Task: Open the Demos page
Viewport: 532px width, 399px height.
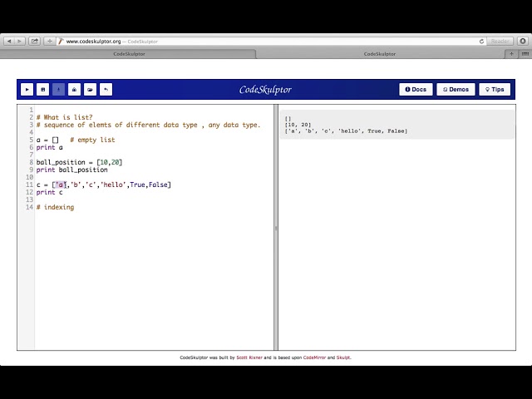Action: tap(456, 89)
